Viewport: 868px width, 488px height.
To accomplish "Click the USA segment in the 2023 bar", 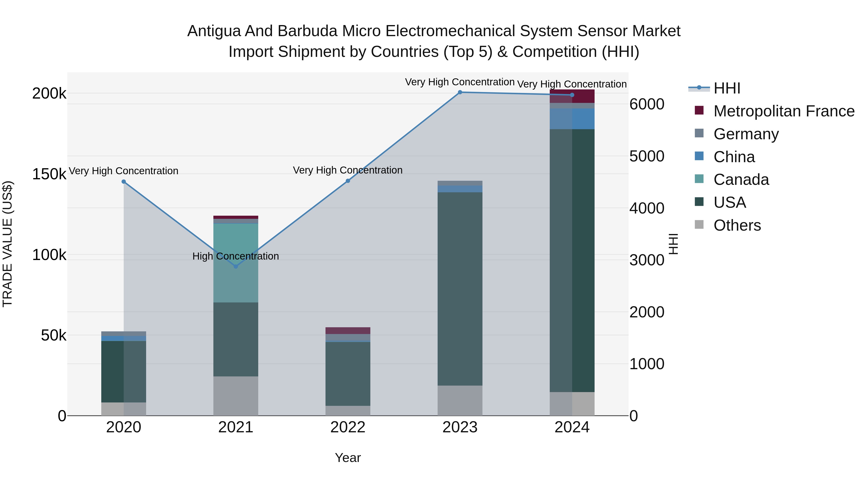I will pyautogui.click(x=460, y=289).
